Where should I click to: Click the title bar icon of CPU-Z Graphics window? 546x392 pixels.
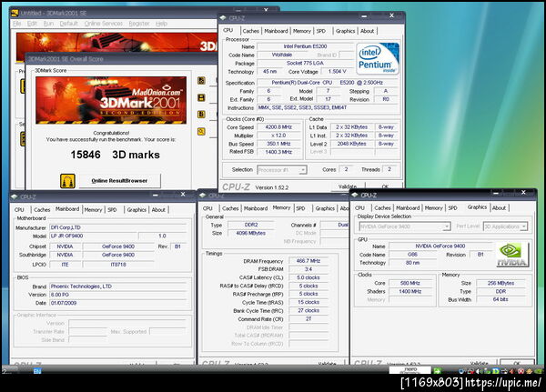(355, 195)
